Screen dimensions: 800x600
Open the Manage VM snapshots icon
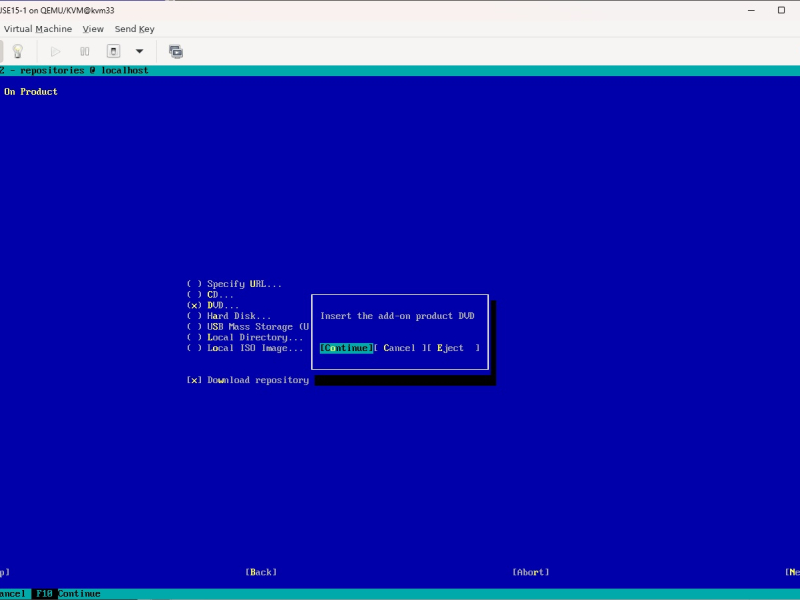(176, 52)
